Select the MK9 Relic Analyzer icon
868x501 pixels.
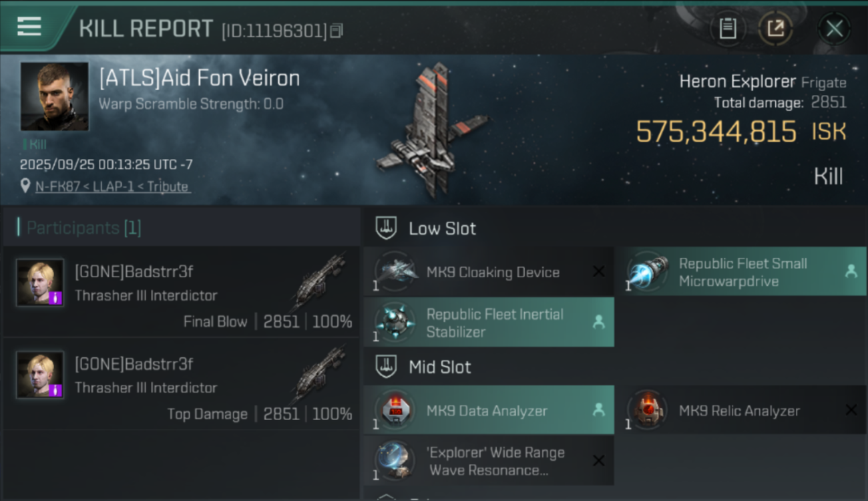coord(646,410)
